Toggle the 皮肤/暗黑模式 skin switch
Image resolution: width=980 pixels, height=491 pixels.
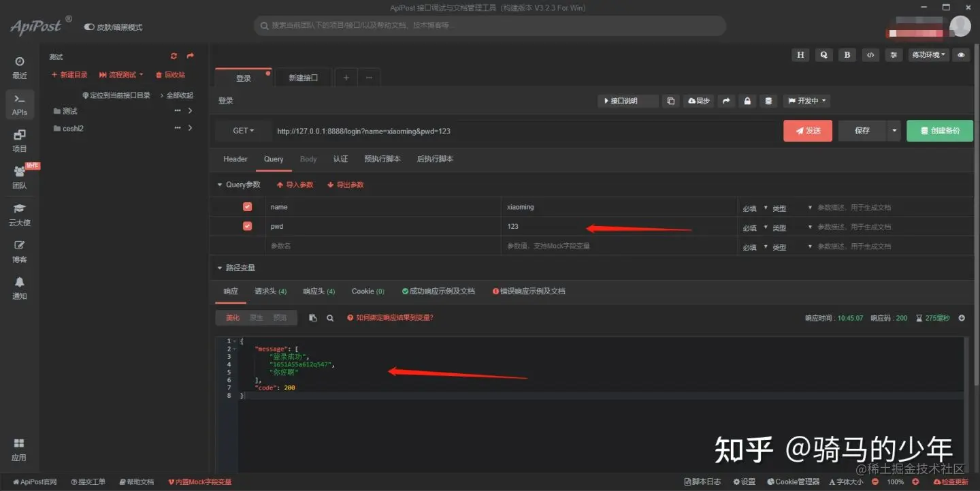pos(89,27)
